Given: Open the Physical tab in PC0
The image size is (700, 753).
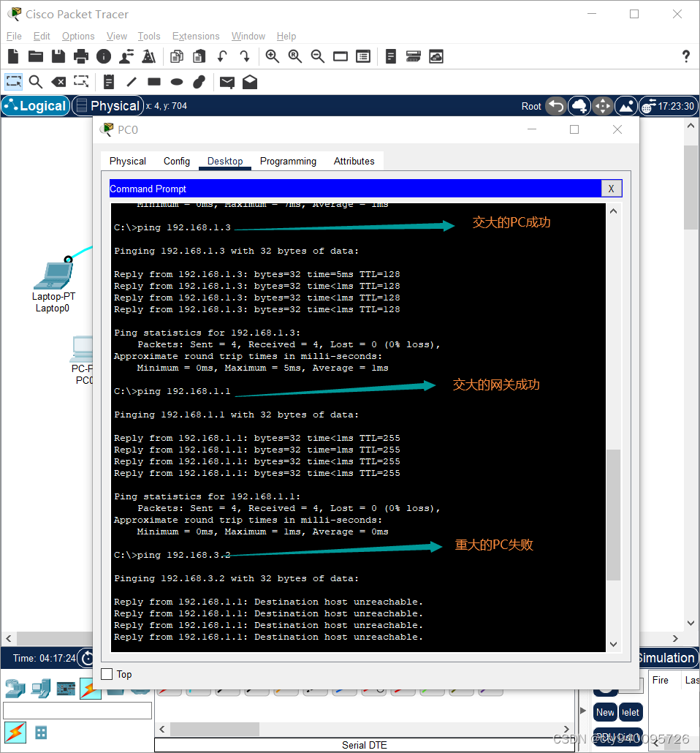Looking at the screenshot, I should [x=128, y=162].
